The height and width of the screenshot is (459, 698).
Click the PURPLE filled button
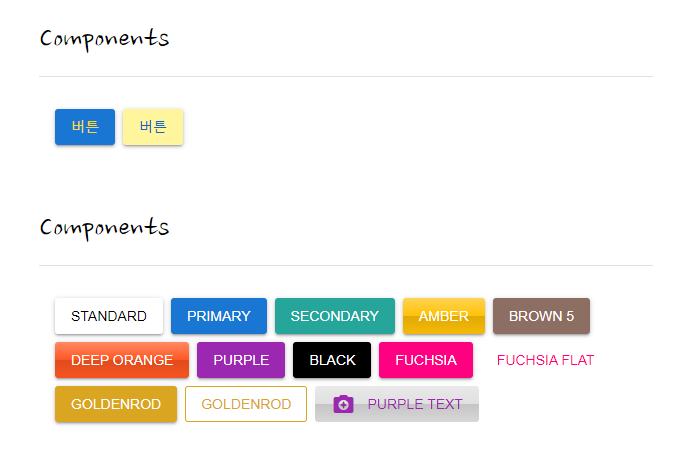[x=241, y=360]
